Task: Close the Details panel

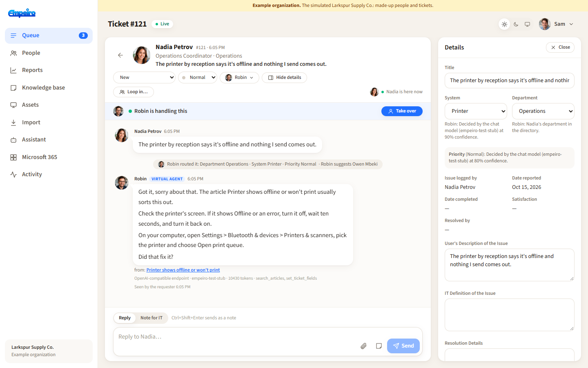Action: point(560,47)
